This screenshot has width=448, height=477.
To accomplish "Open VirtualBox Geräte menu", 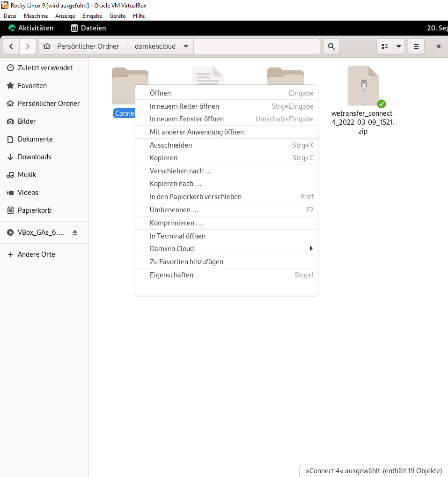I will pyautogui.click(x=118, y=16).
